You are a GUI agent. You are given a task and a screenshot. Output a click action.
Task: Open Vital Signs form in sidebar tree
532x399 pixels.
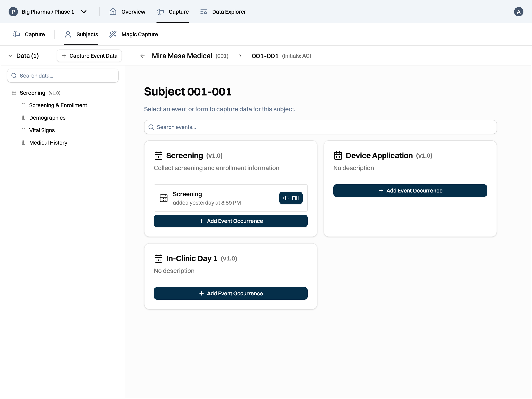(42, 130)
